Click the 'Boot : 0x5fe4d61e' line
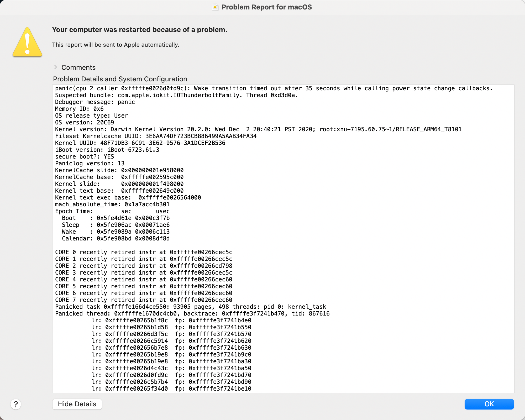Image resolution: width=525 pixels, height=420 pixels. point(116,218)
